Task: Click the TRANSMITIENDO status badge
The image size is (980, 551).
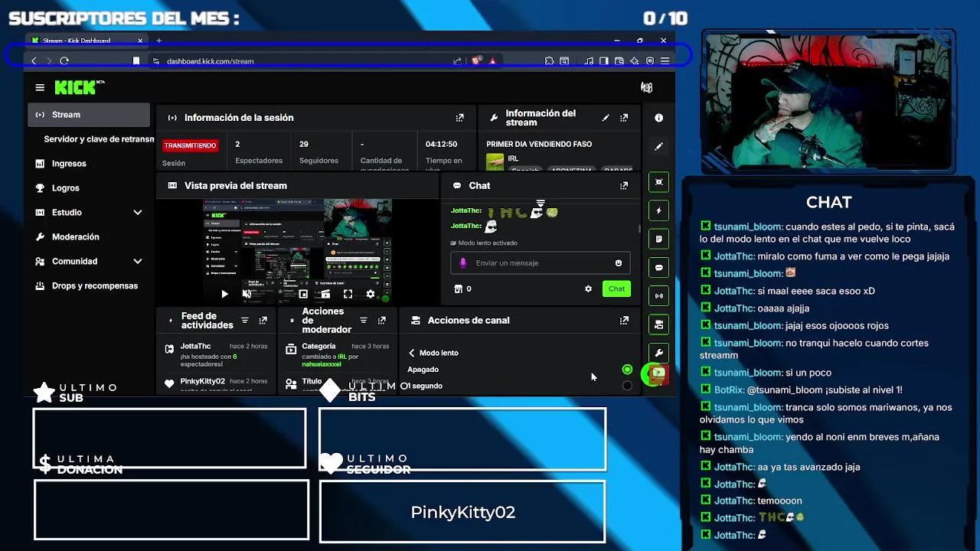Action: tap(190, 145)
